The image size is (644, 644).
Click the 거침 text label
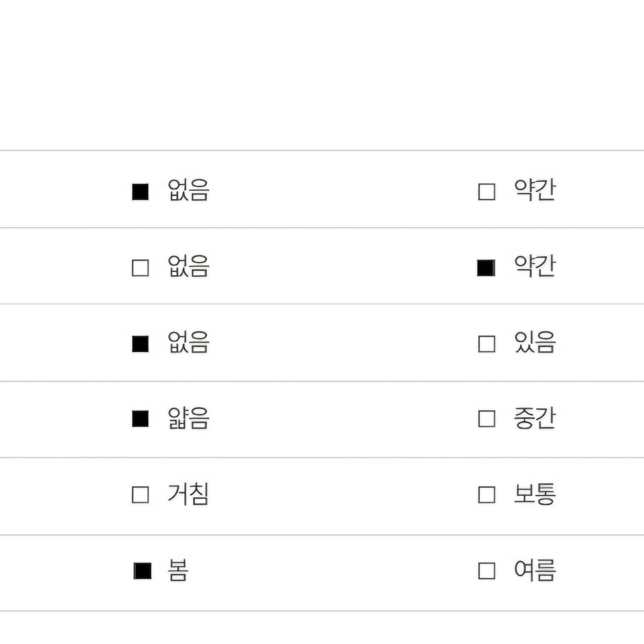click(188, 494)
